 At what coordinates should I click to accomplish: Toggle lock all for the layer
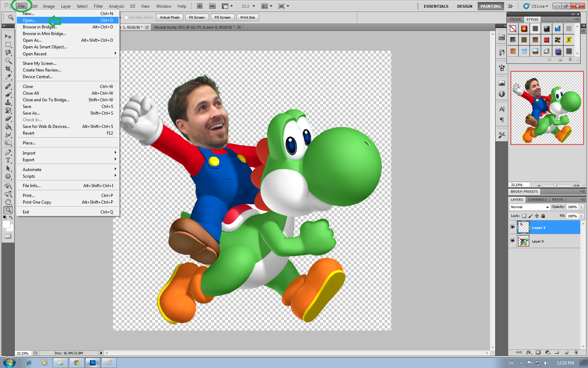543,216
